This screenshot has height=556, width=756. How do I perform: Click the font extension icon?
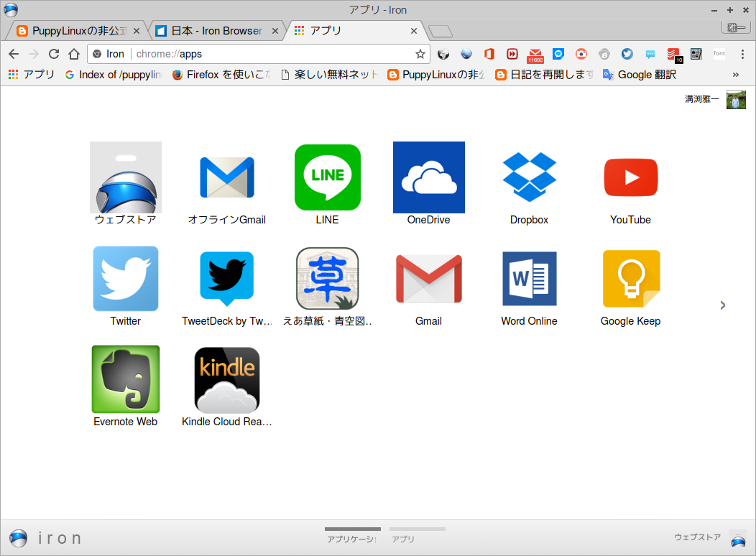point(719,54)
